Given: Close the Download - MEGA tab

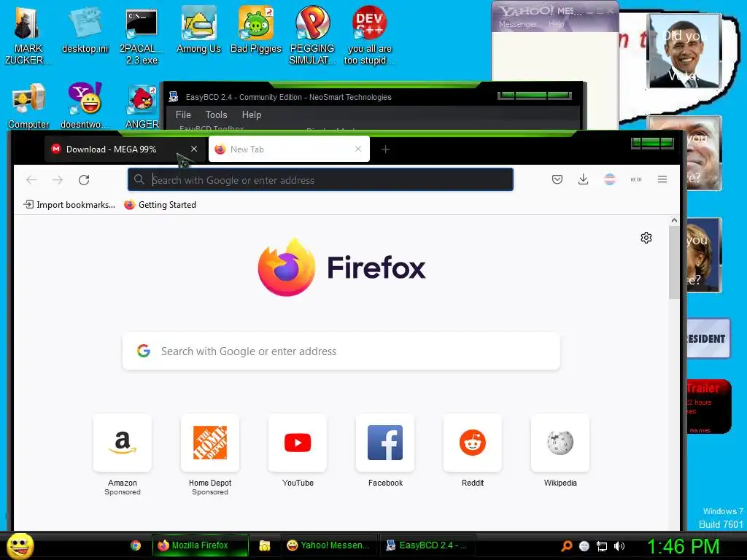Looking at the screenshot, I should tap(194, 149).
